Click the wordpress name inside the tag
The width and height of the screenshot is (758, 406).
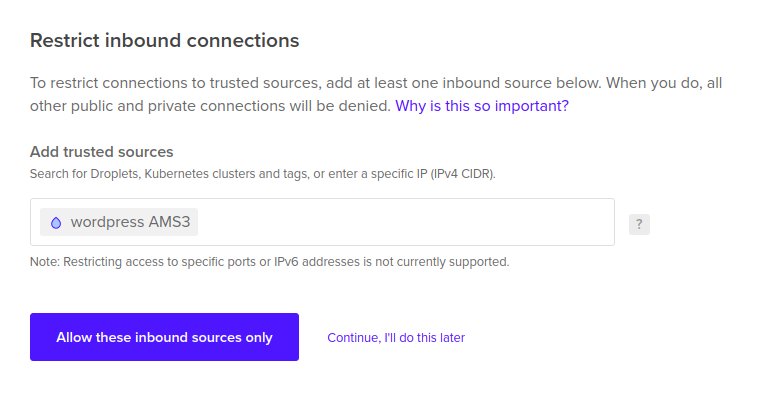[107, 222]
